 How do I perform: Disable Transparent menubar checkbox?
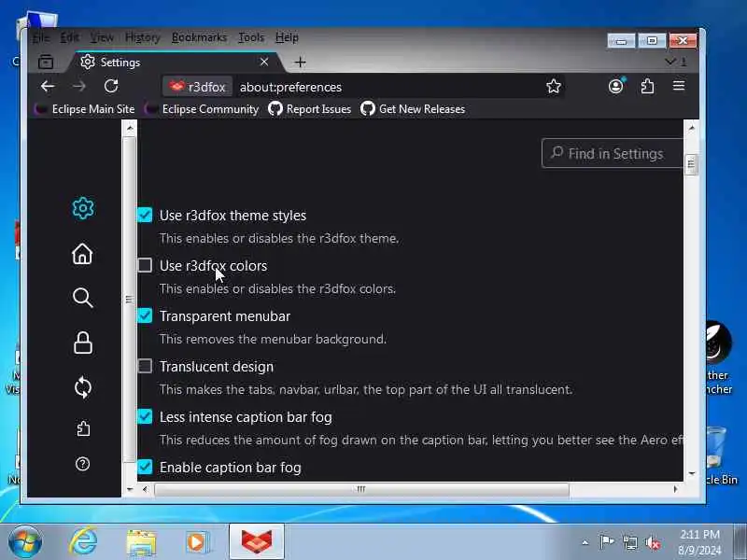pos(145,315)
